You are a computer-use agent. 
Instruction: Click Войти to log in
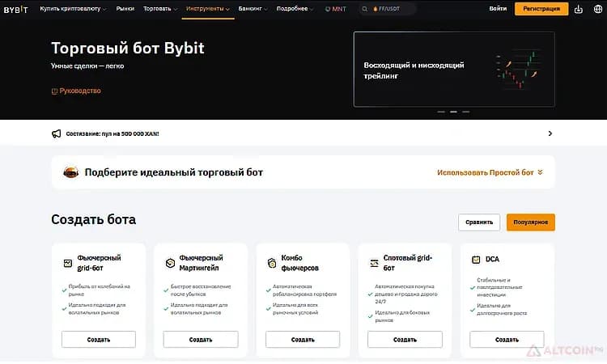(498, 9)
